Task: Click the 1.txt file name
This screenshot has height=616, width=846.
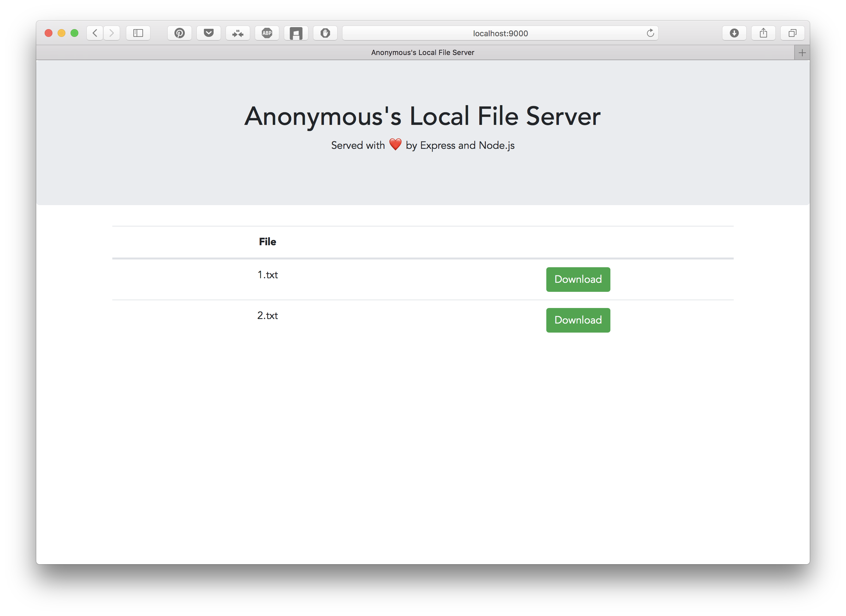Action: [x=267, y=275]
